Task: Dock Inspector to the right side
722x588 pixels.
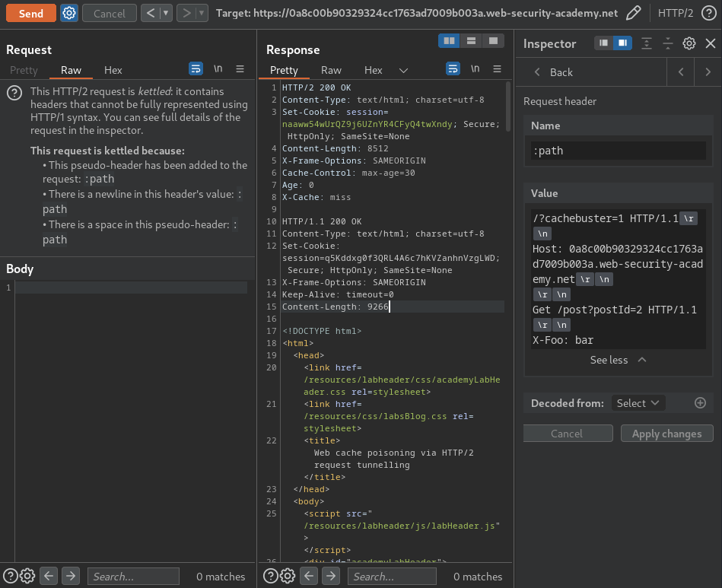Action: point(622,43)
